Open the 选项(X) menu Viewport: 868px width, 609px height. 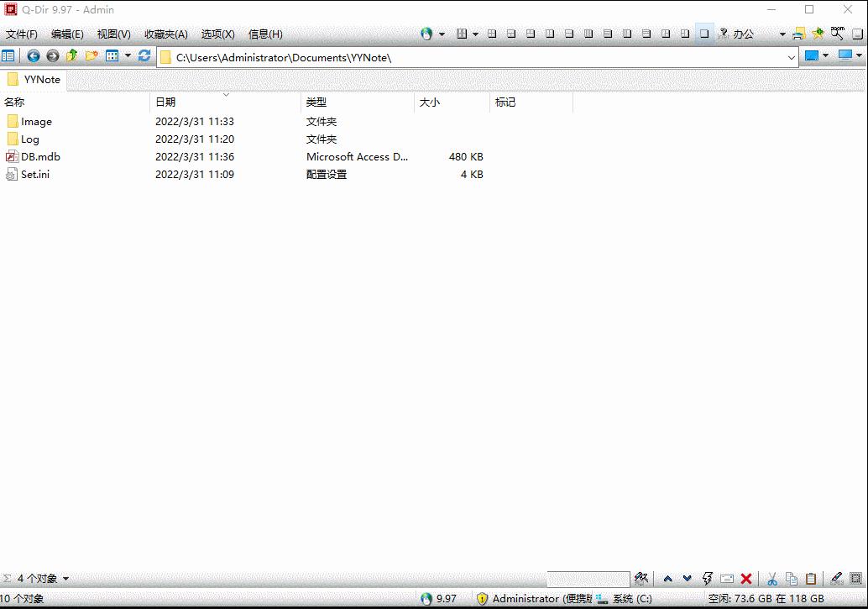tap(217, 34)
